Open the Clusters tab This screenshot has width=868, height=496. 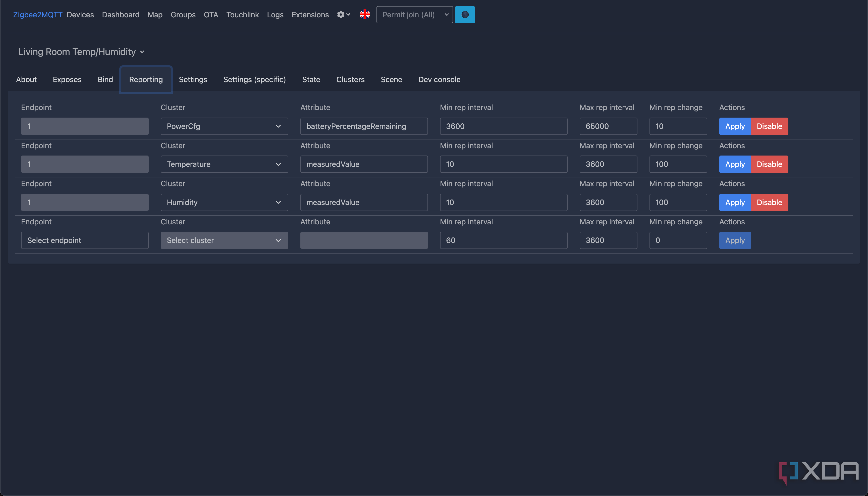coord(350,79)
